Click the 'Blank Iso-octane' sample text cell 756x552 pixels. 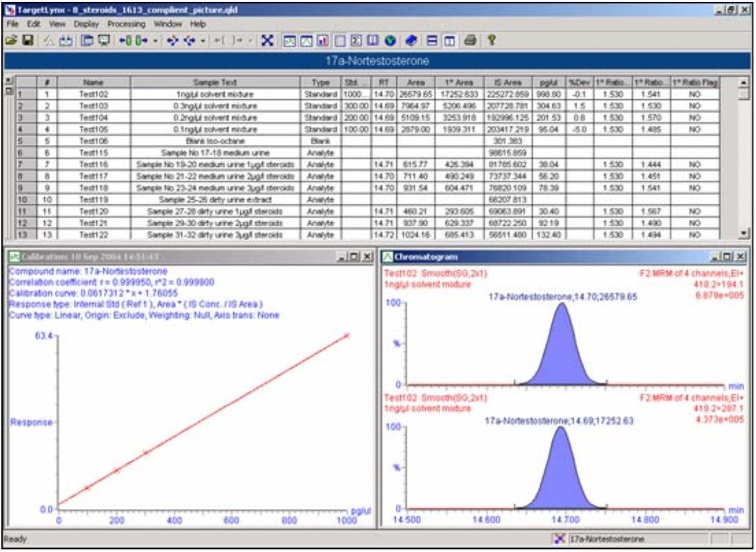[x=215, y=141]
